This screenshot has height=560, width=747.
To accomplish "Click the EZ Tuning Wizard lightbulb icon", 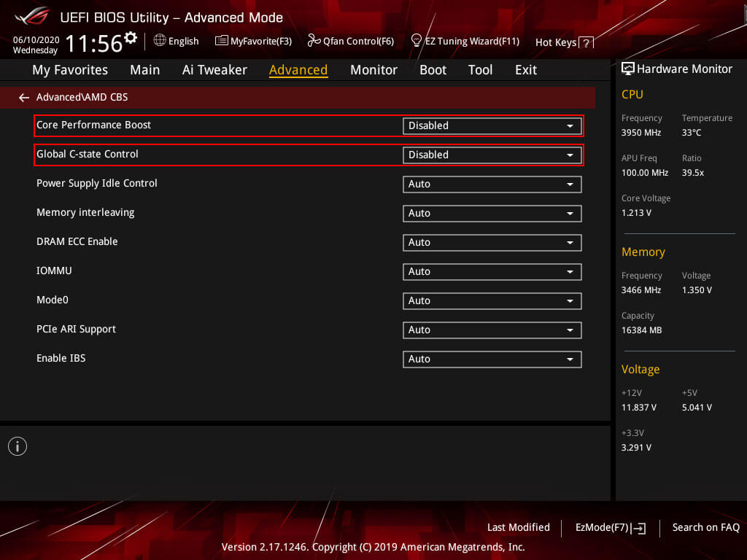I will point(416,41).
